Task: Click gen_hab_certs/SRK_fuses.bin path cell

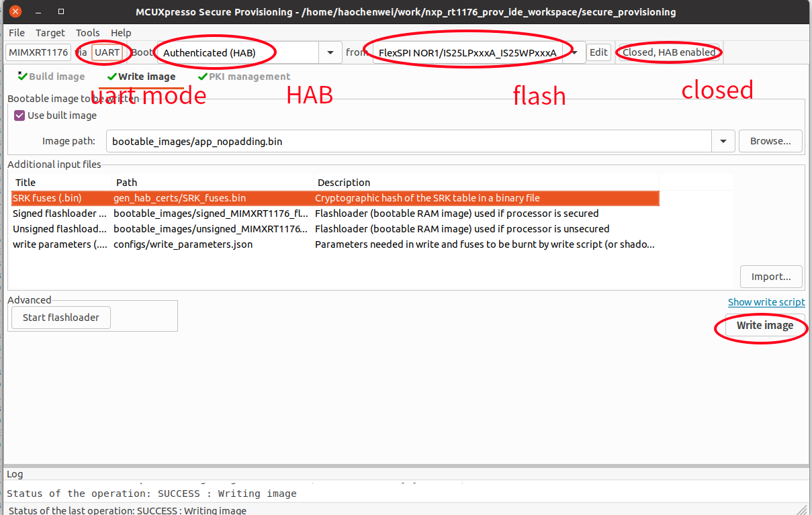Action: (180, 198)
